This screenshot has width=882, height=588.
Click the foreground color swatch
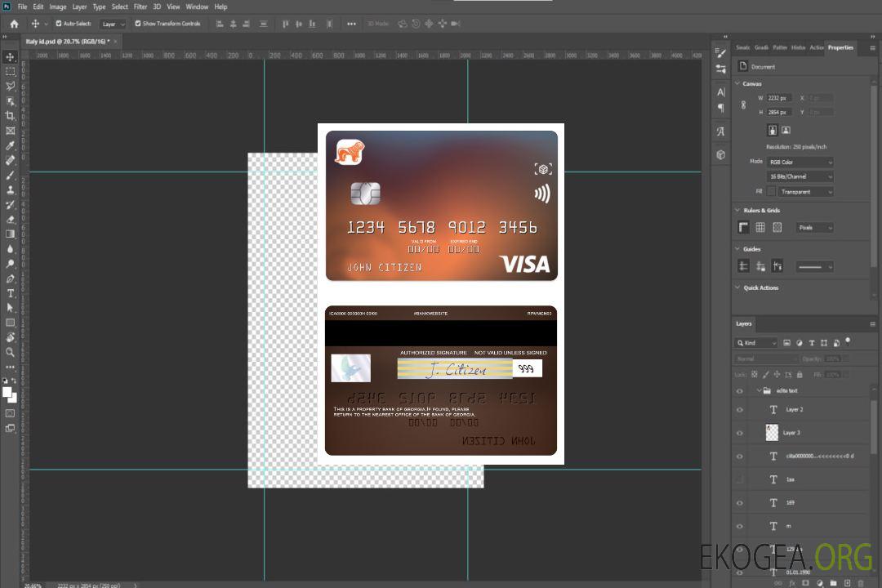click(7, 392)
